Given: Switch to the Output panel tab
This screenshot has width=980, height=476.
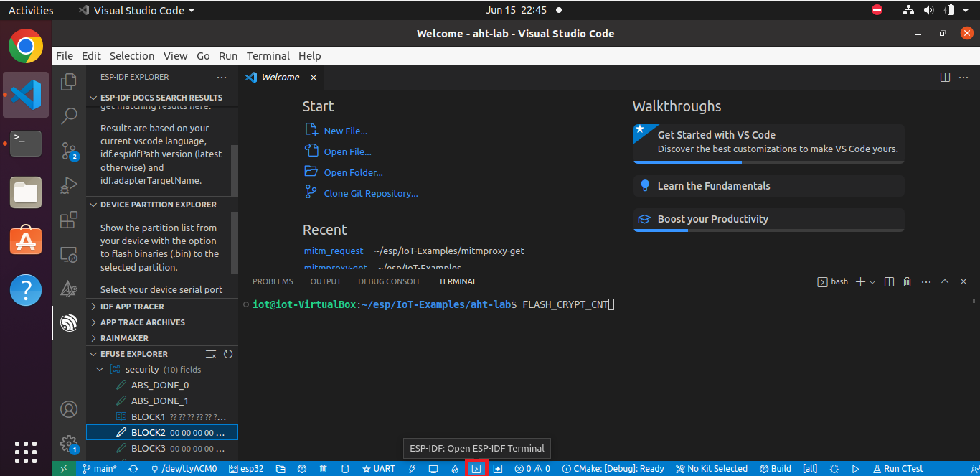Looking at the screenshot, I should coord(326,281).
